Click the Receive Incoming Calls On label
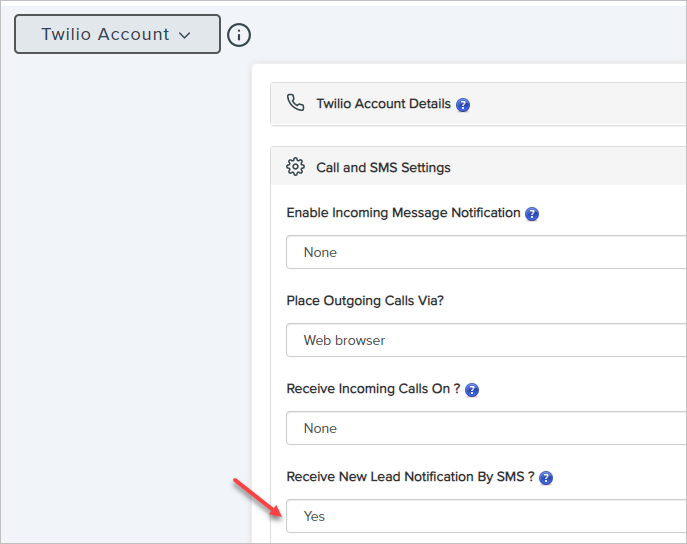Viewport: 687px width, 544px height. 373,389
